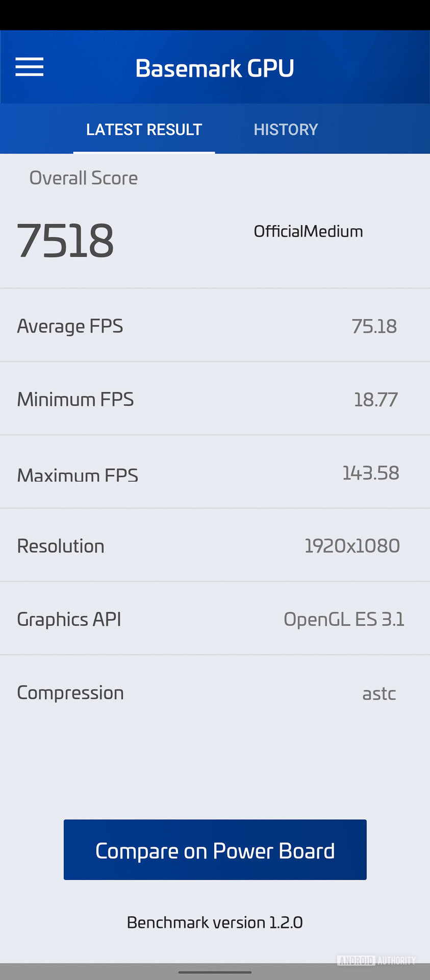The height and width of the screenshot is (980, 430).
Task: Tap the OfficialMedium preset label
Action: click(x=308, y=232)
